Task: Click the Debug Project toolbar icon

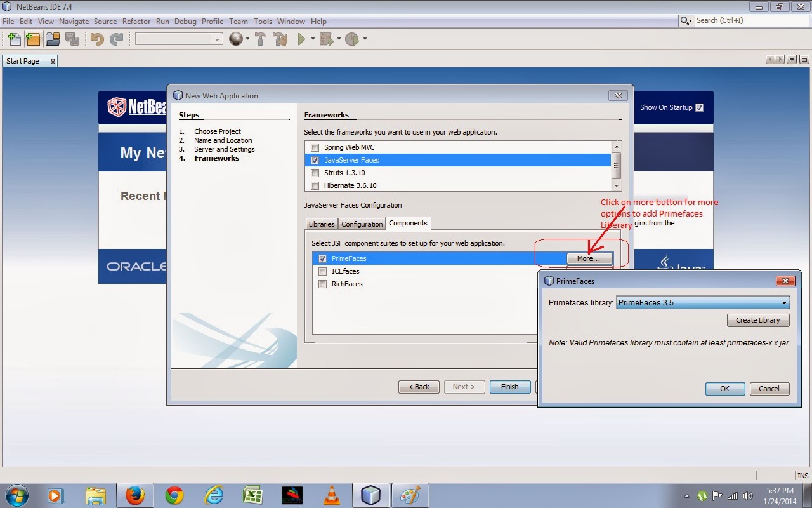Action: (326, 39)
